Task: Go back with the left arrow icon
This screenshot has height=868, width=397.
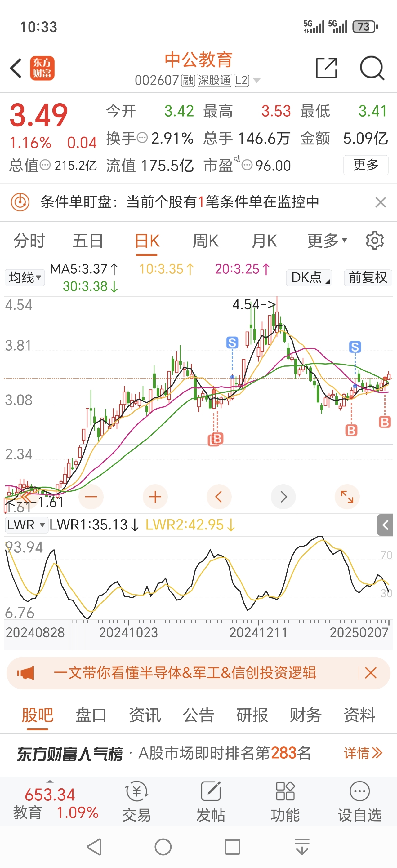Action: pos(16,68)
